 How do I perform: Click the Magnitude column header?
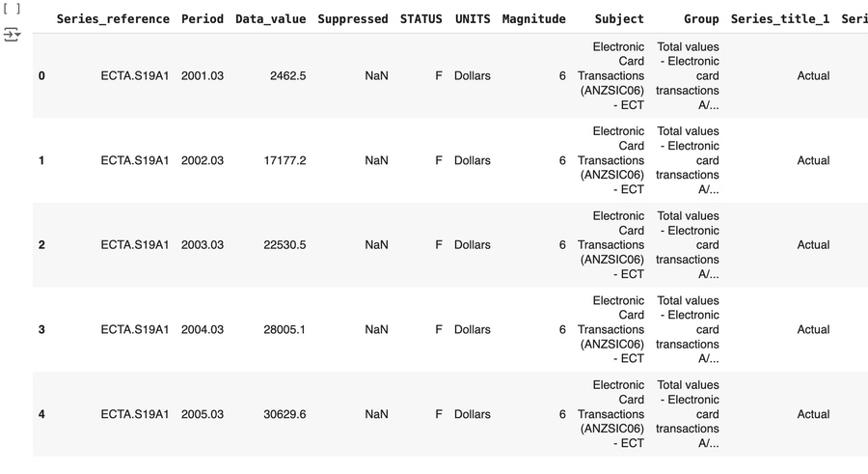point(533,19)
